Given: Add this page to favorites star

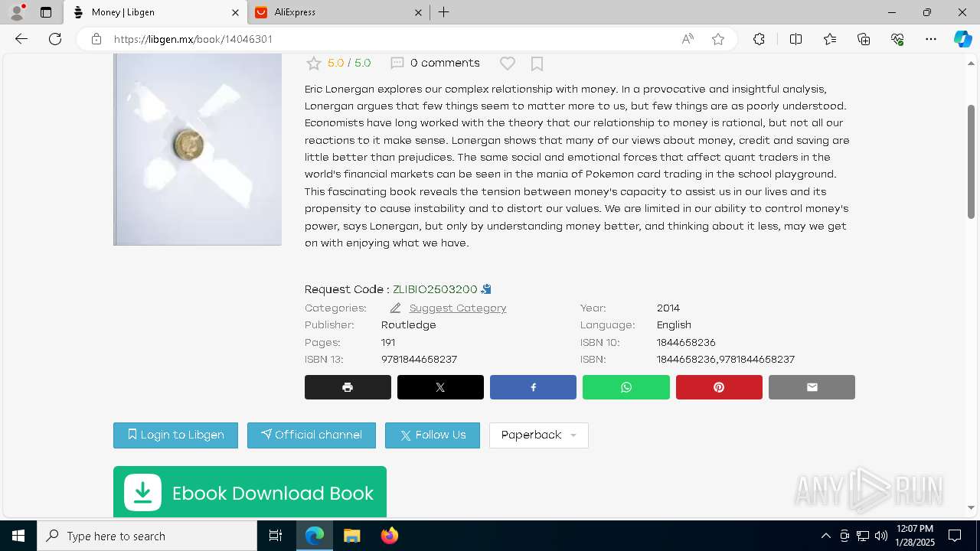Looking at the screenshot, I should (x=718, y=39).
